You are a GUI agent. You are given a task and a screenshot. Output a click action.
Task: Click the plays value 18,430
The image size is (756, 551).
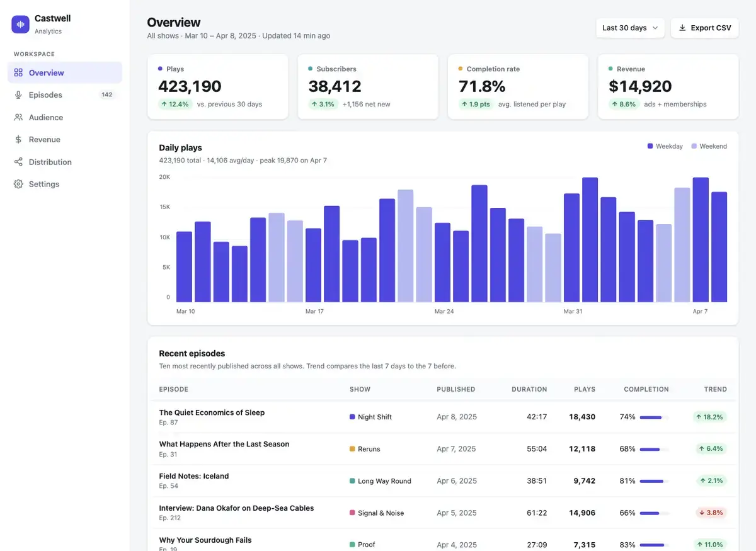(582, 417)
